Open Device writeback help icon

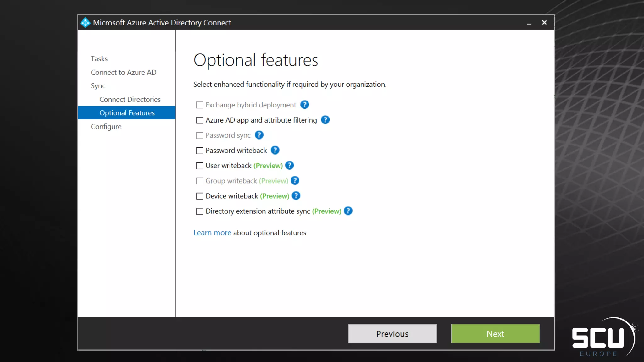tap(296, 196)
